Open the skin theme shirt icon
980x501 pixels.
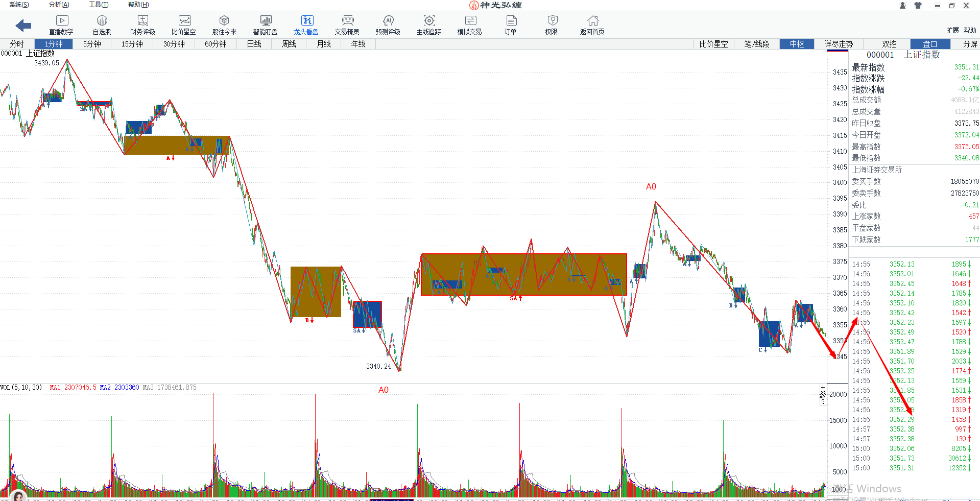click(918, 6)
